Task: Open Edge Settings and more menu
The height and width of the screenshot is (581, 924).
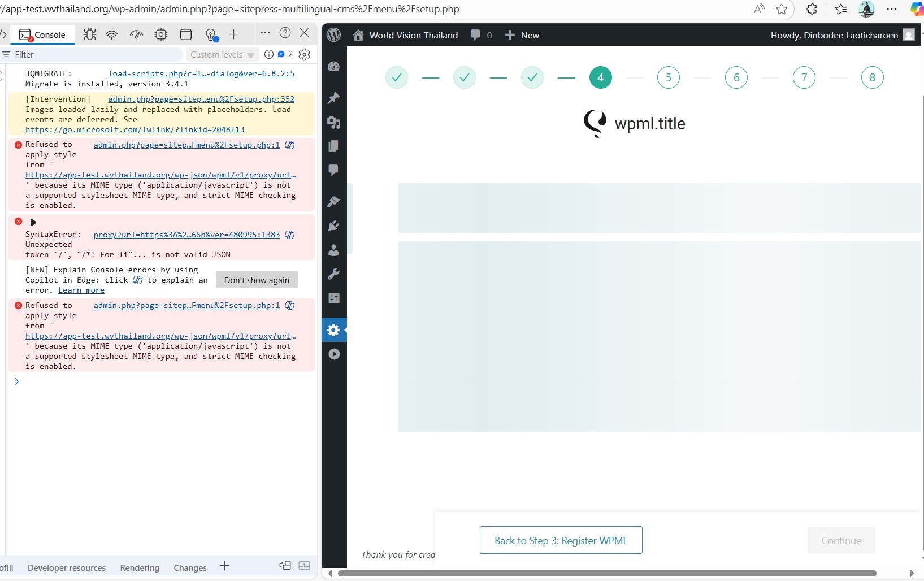Action: coord(892,8)
